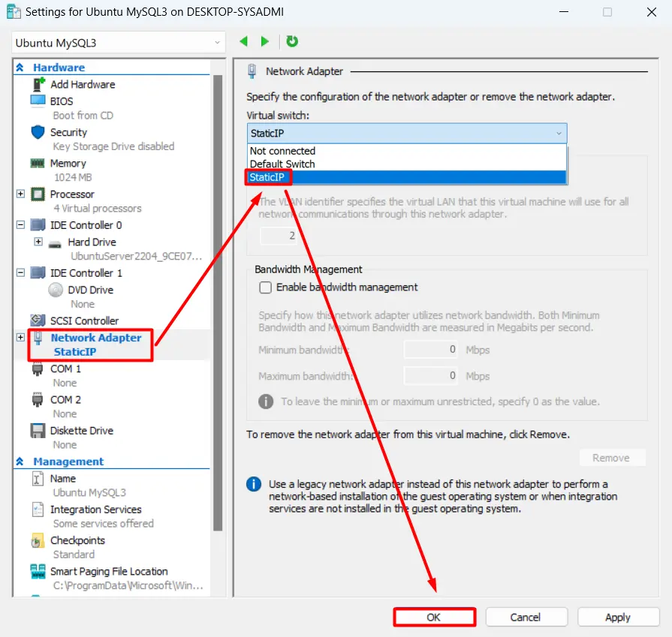Expand the Processor tree node
Image resolution: width=672 pixels, height=637 pixels.
tap(20, 194)
